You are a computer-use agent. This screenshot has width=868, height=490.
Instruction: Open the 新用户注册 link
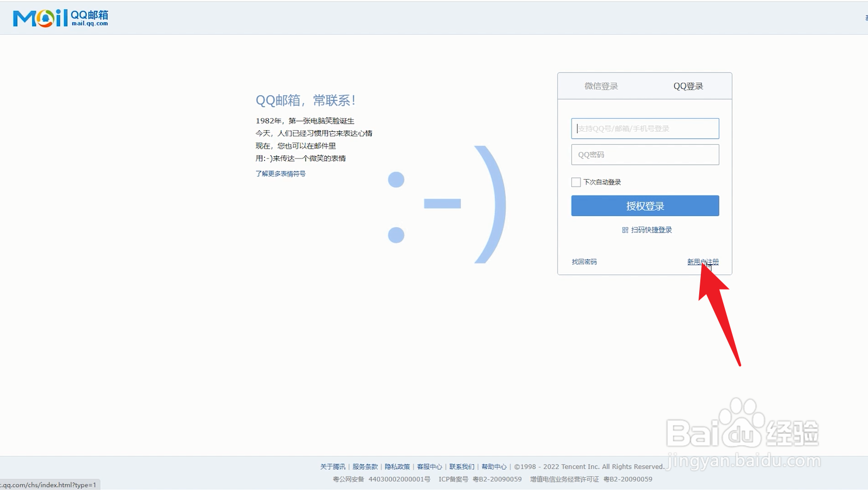[702, 262]
